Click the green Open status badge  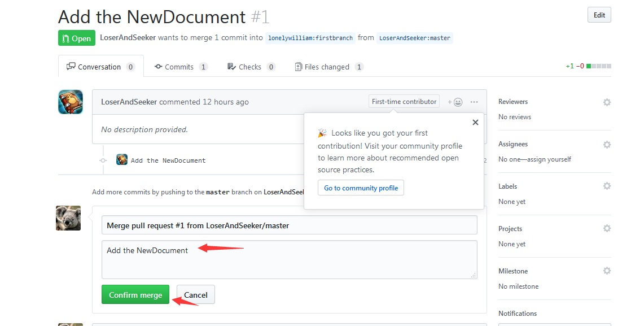(x=77, y=38)
